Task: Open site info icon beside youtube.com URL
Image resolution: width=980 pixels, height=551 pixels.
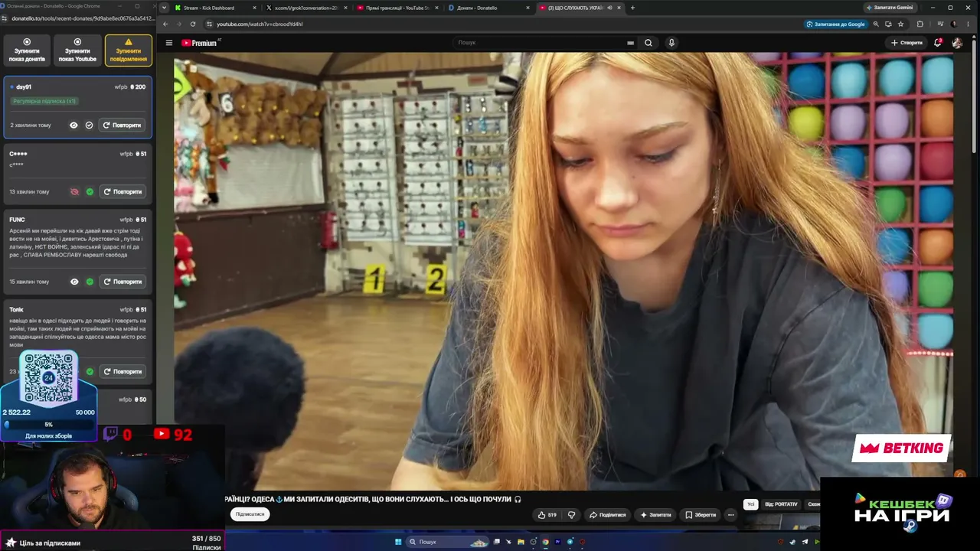Action: coord(208,24)
